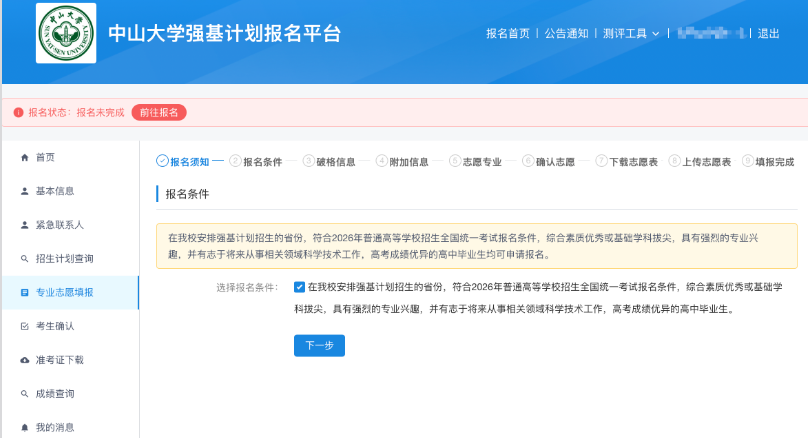Click the red warning icon in status bar
Screen dimensions: 808x438
tap(18, 113)
